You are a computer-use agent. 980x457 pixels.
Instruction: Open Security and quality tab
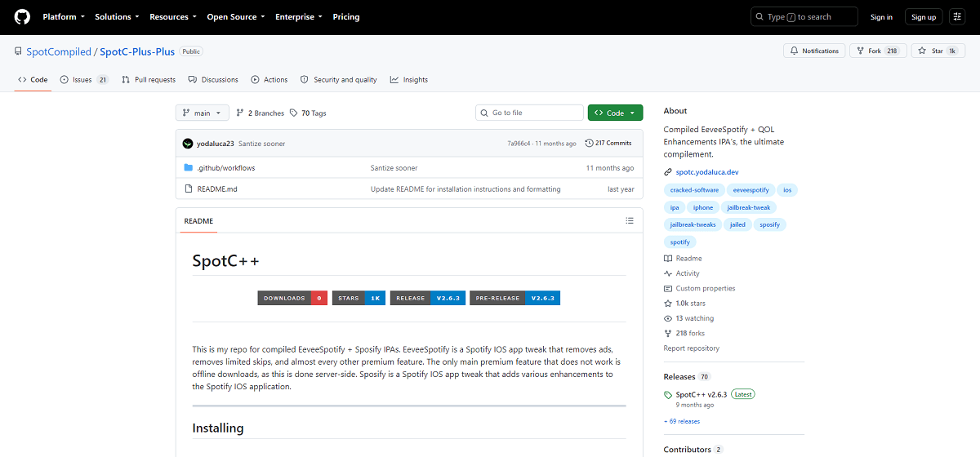[x=339, y=79]
